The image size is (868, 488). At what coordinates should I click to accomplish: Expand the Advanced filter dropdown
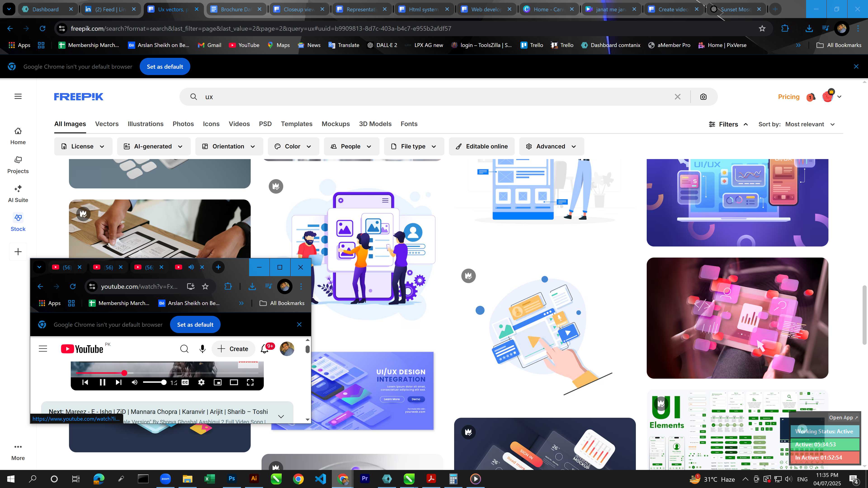(552, 146)
